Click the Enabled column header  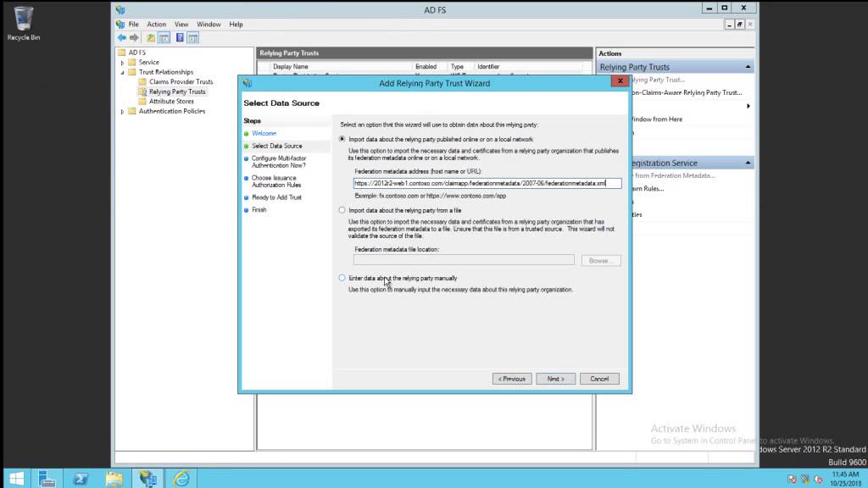click(426, 66)
